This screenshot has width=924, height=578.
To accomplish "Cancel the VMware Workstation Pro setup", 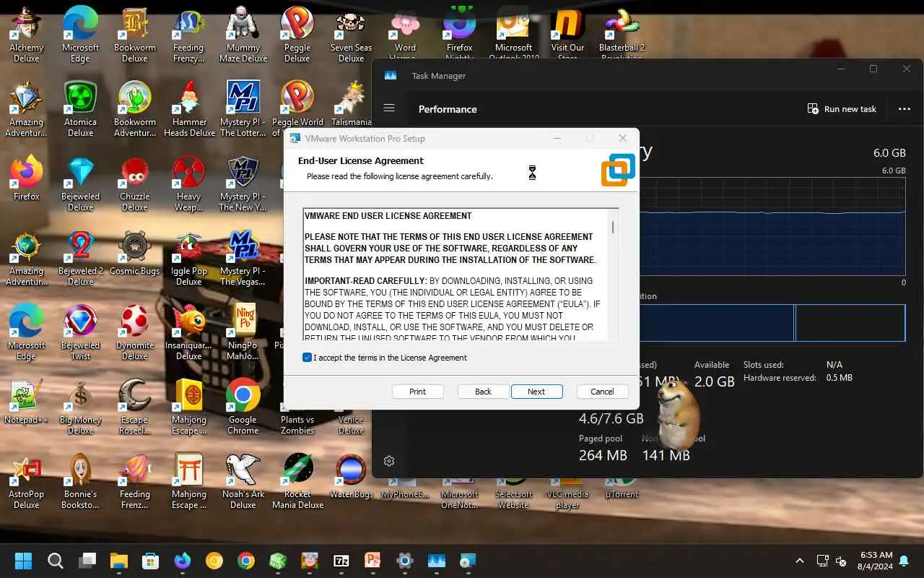I will (x=602, y=392).
